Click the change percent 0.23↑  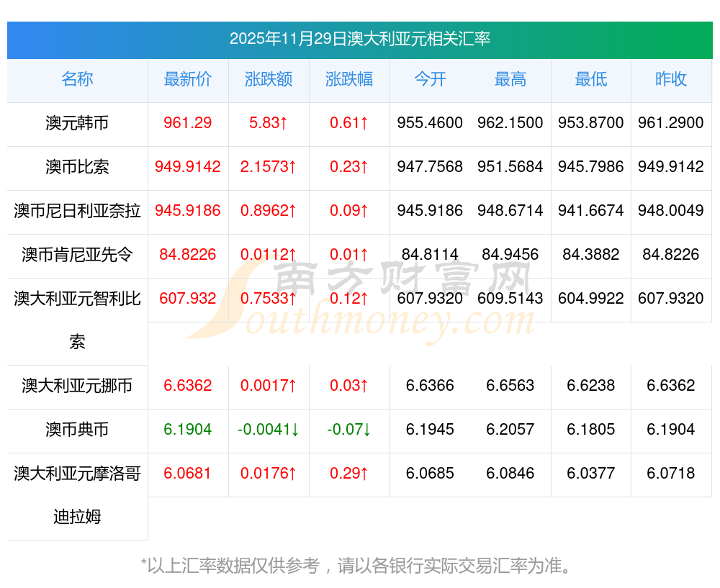click(349, 167)
